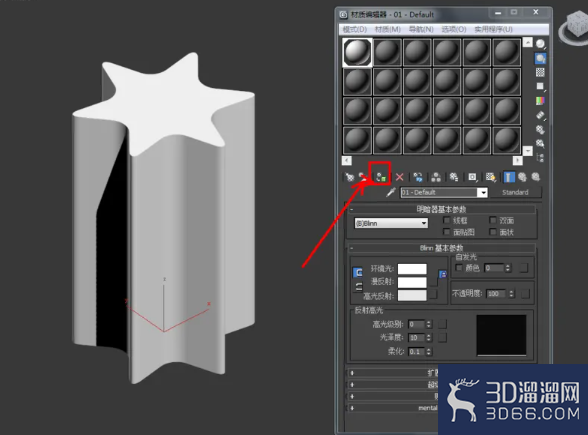The width and height of the screenshot is (588, 435).
Task: Open the Material/Map Navigator icon
Action: click(540, 158)
